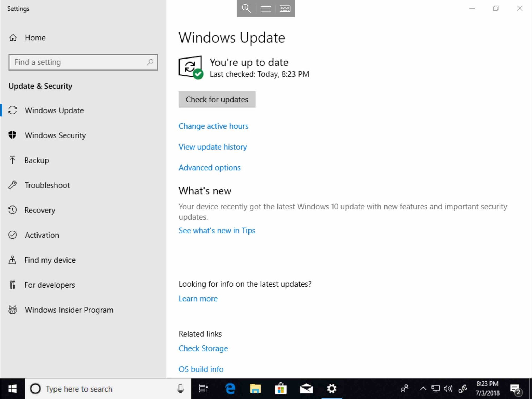The width and height of the screenshot is (532, 399).
Task: Click the Cortana circle icon
Action: coord(35,389)
